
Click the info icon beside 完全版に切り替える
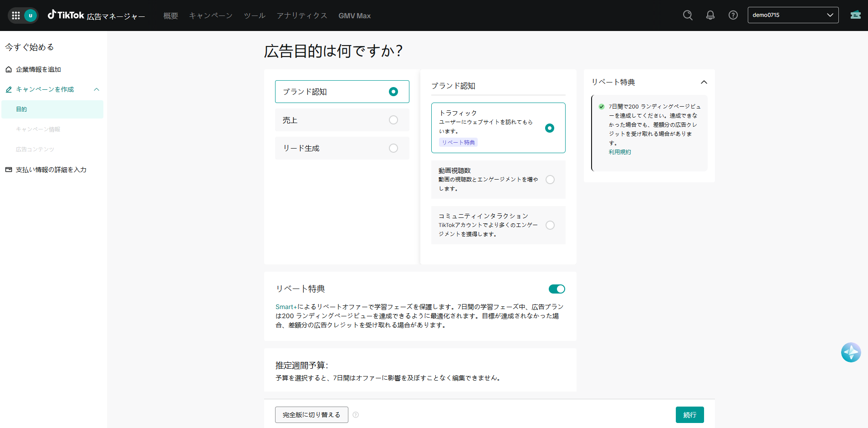356,415
